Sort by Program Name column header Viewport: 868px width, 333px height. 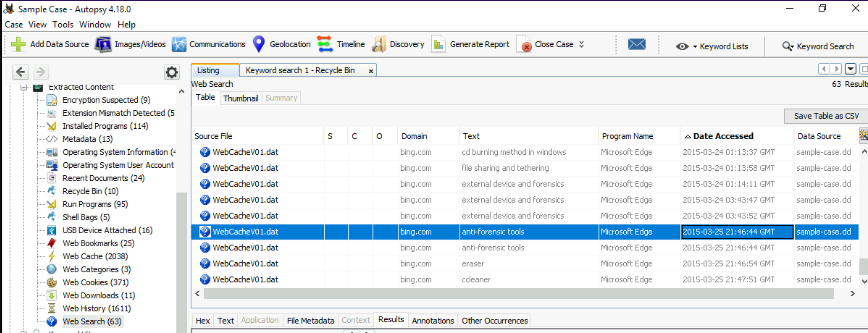639,136
